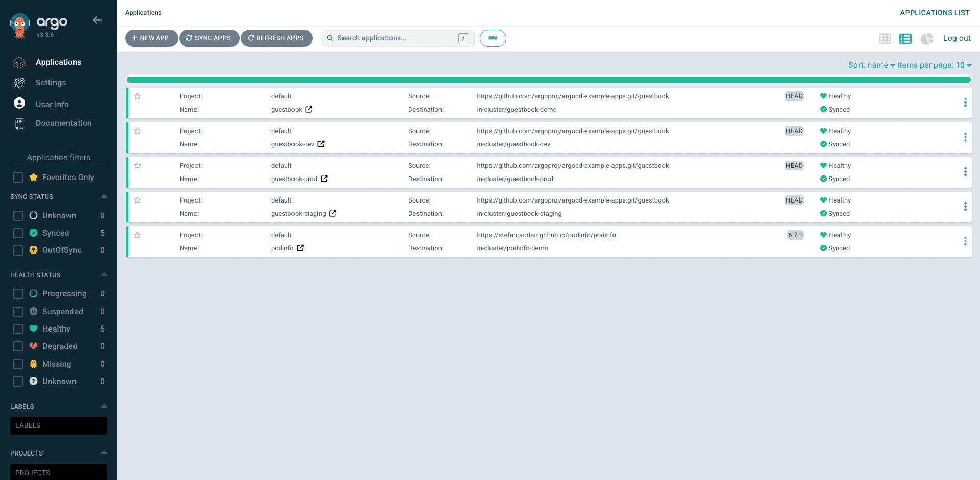The image size is (980, 480).
Task: Open the three-dot menu for guestbook-dev
Action: [966, 137]
